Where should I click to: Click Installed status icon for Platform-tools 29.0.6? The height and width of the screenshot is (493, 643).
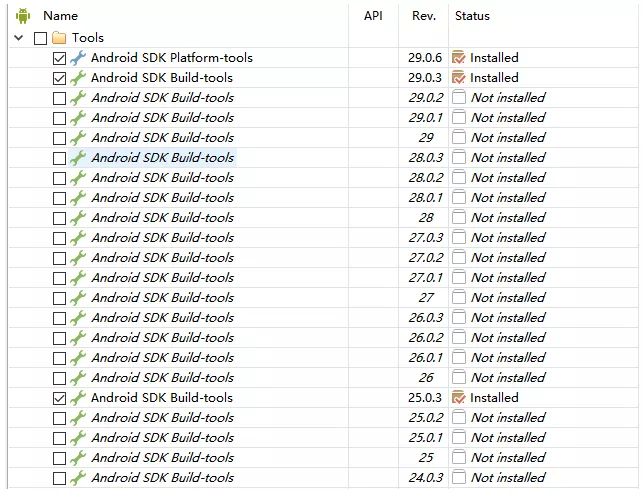(x=458, y=57)
